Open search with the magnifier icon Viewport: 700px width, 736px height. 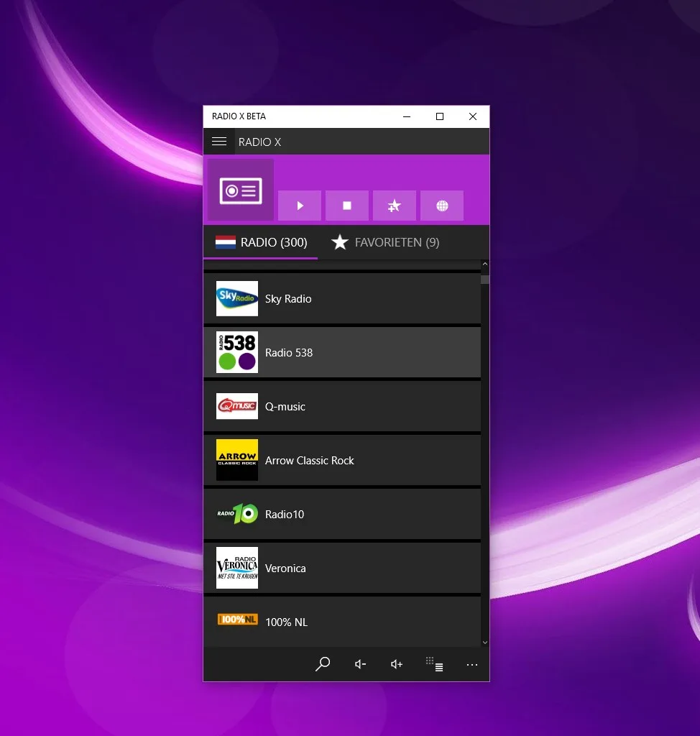pyautogui.click(x=323, y=664)
